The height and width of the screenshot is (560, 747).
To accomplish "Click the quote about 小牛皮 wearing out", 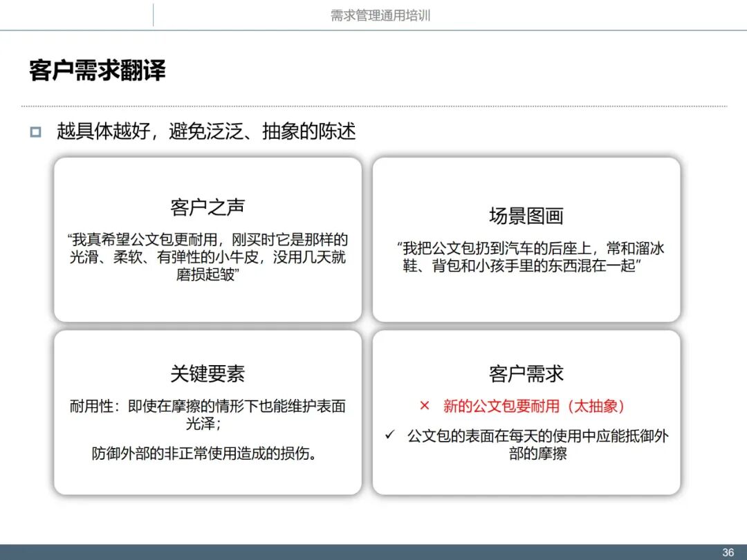I will (206, 257).
